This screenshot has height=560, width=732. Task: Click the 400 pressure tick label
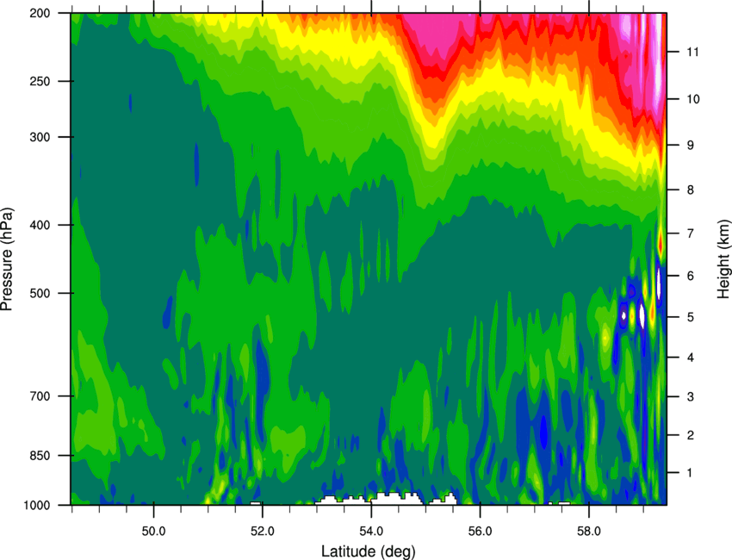coord(40,225)
